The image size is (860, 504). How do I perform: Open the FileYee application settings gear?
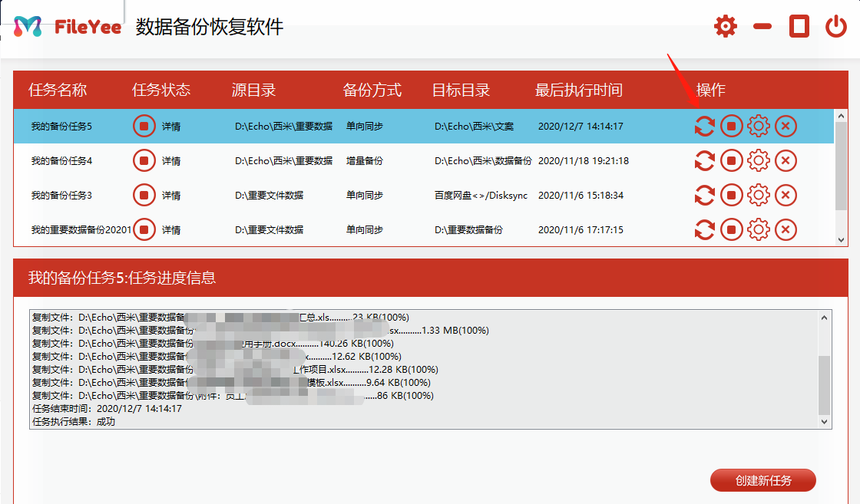[x=725, y=25]
